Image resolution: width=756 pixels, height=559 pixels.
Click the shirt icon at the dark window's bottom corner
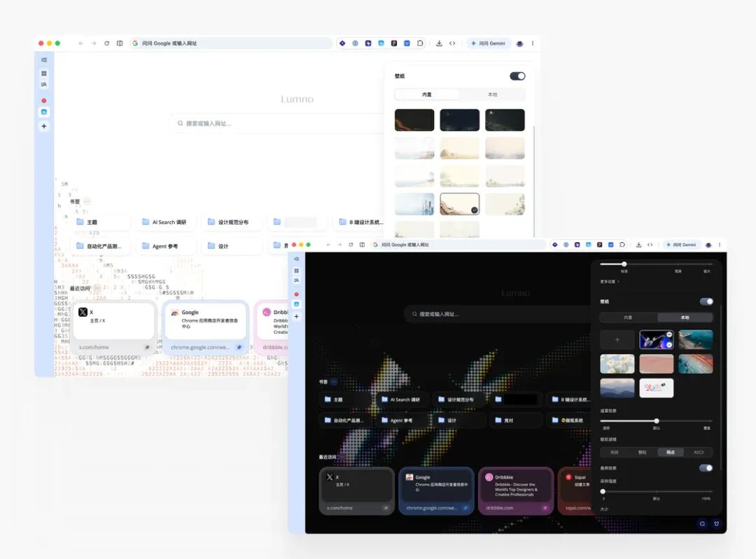coord(717,523)
